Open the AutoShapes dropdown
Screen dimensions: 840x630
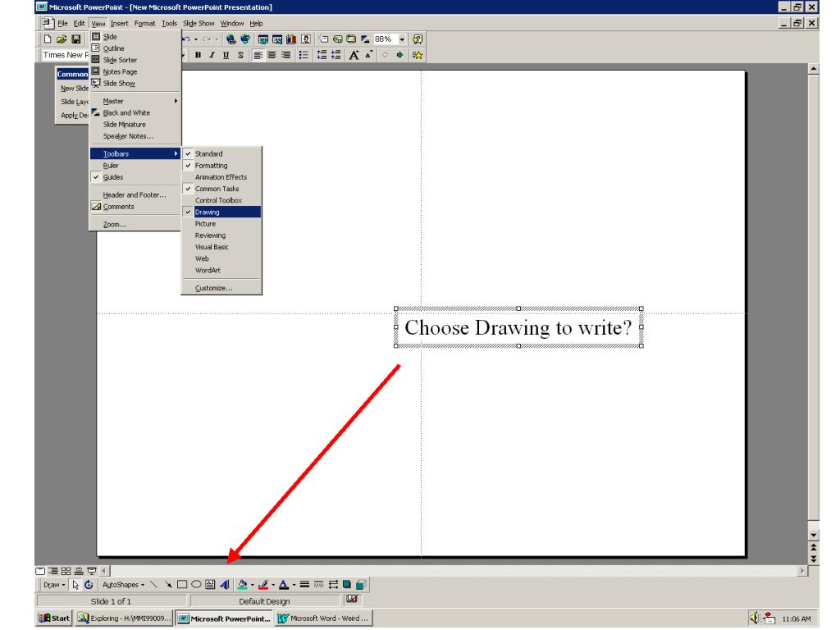(123, 585)
